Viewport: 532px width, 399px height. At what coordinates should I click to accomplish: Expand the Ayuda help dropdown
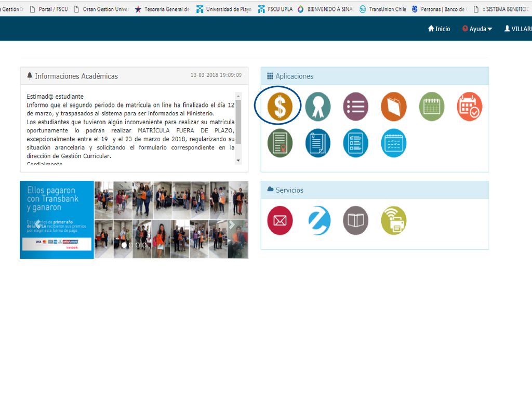(x=477, y=29)
